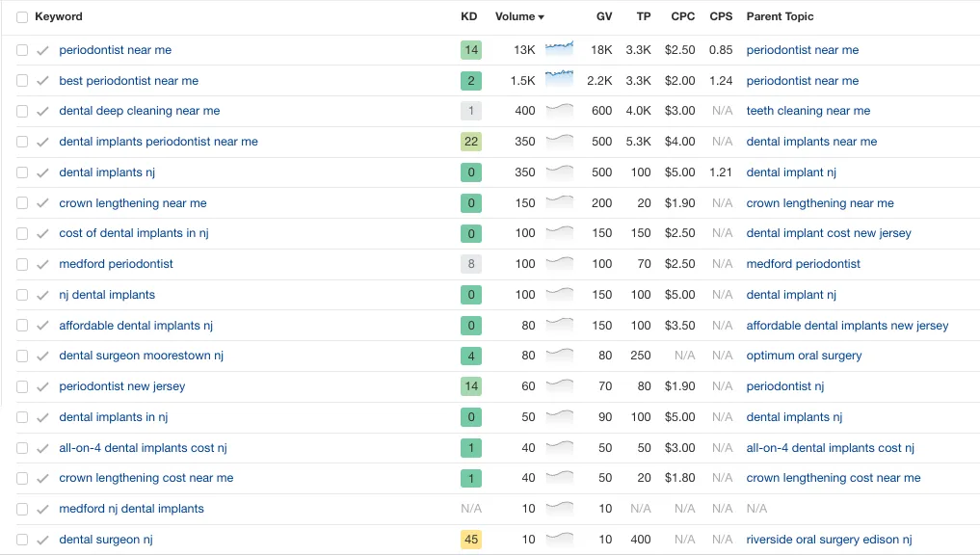Click the Parent Topic column header
The image size is (980, 555).
tap(780, 17)
